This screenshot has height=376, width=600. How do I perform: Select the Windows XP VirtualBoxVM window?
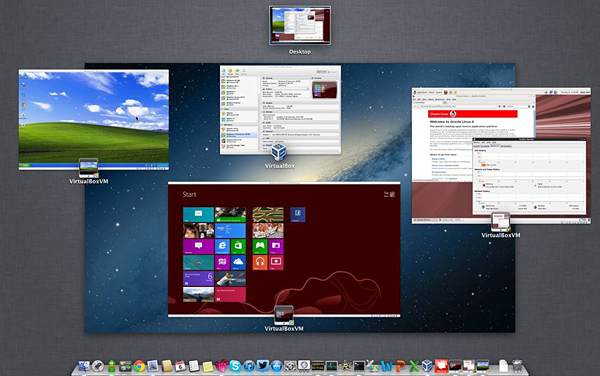click(94, 119)
